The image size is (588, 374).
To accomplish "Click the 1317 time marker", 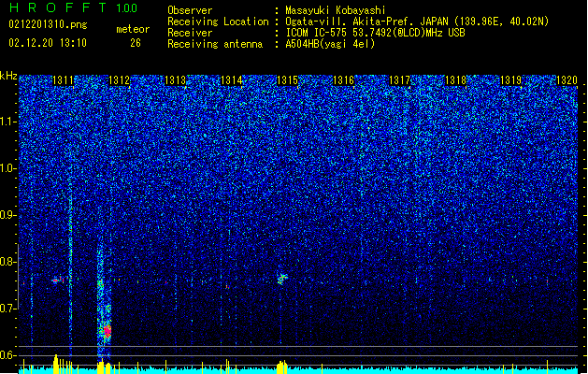I will 400,80.
